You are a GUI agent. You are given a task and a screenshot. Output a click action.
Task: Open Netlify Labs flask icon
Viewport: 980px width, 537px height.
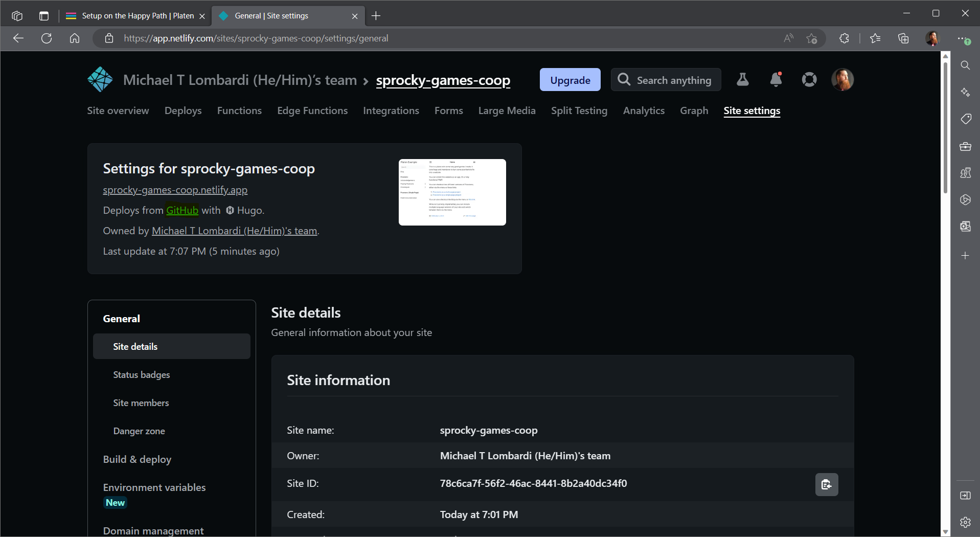(x=742, y=80)
